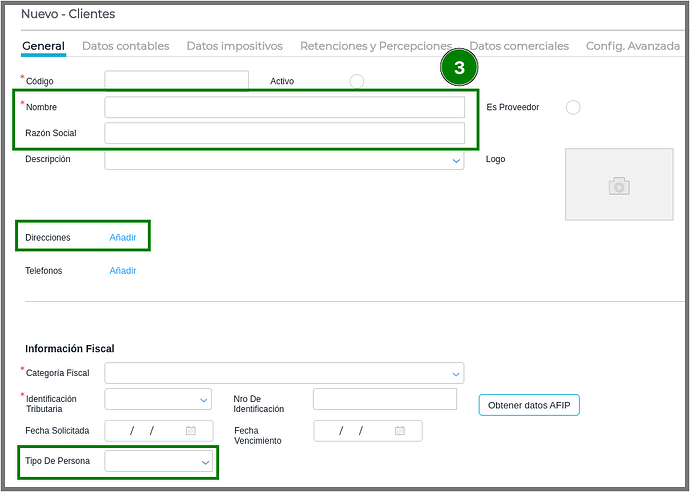Go to Retenciones y Percepciones tab

click(x=375, y=46)
